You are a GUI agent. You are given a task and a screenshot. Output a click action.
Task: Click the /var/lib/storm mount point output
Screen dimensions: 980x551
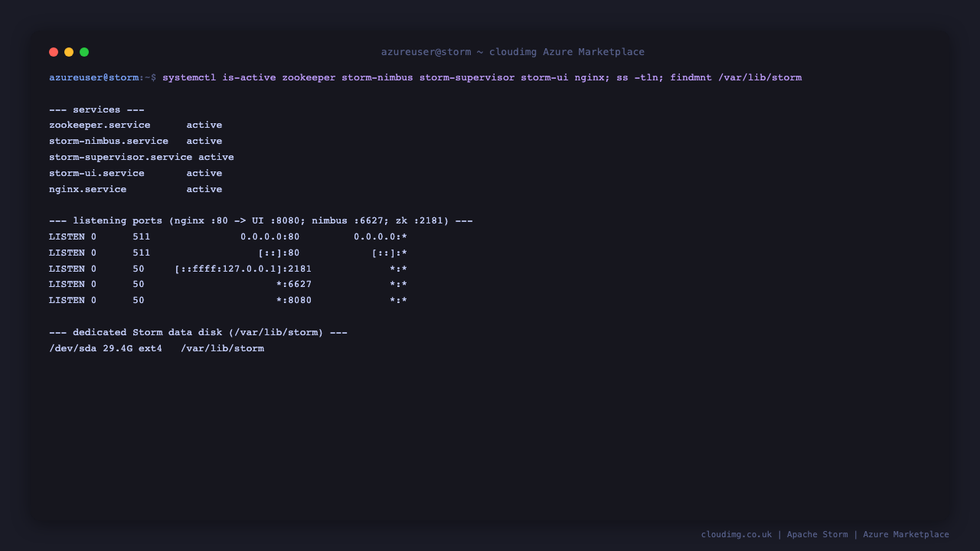pyautogui.click(x=223, y=348)
